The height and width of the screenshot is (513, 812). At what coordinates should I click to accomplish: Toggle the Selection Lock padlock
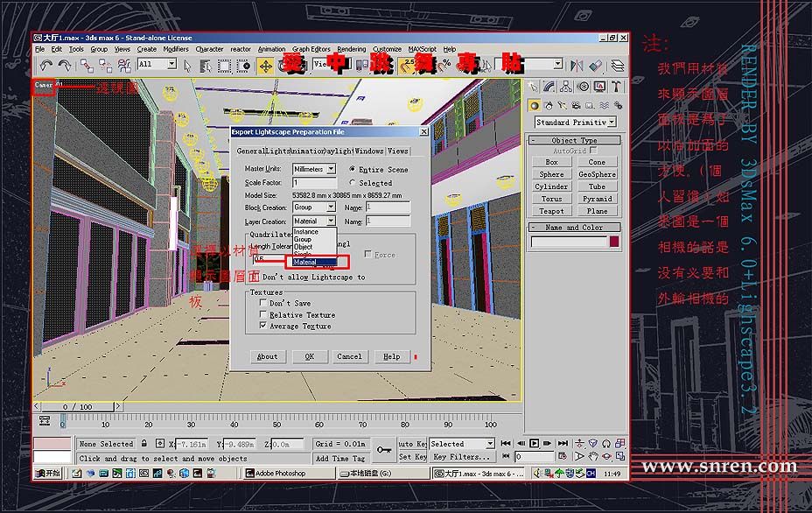click(144, 444)
